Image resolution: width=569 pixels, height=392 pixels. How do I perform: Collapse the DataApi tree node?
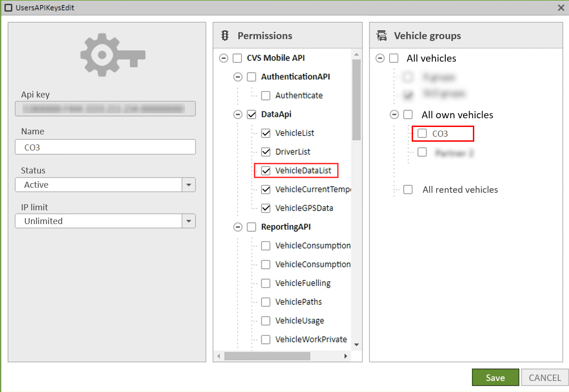click(238, 115)
